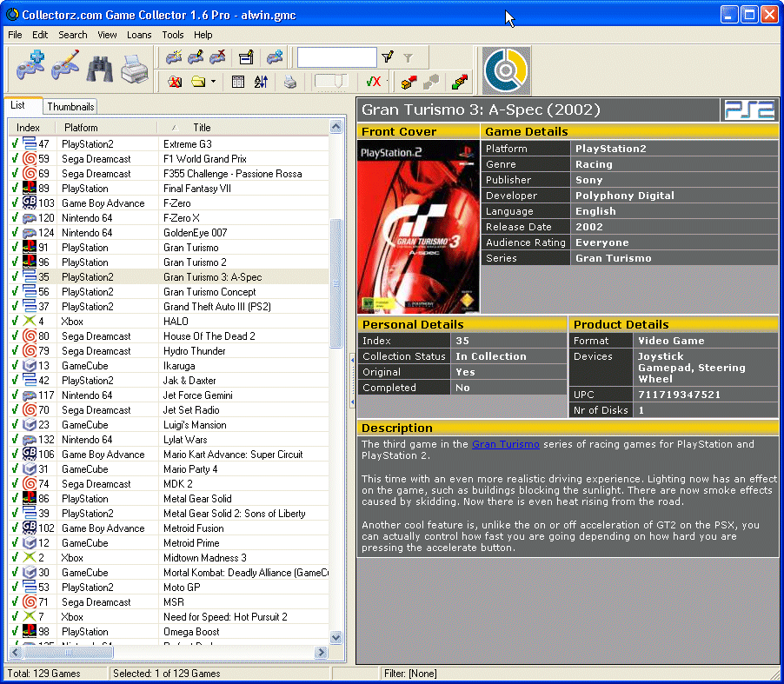
Task: Sort the list by the Platform column header
Action: [x=107, y=128]
